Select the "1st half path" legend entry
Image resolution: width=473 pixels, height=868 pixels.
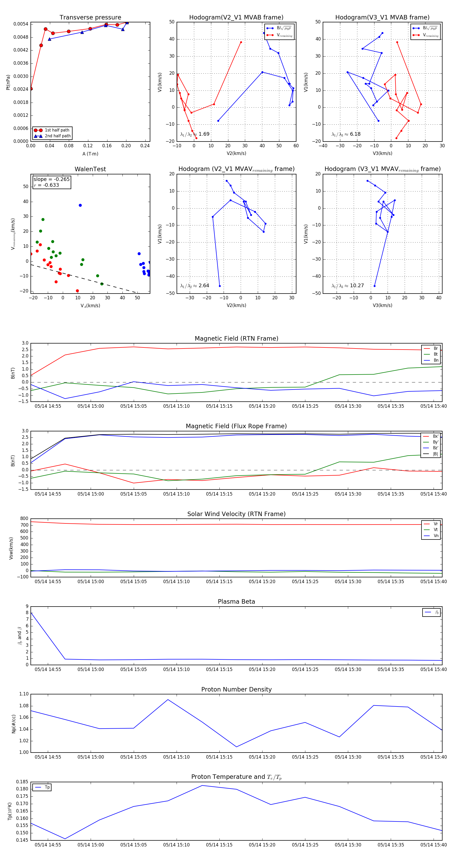[x=52, y=130]
